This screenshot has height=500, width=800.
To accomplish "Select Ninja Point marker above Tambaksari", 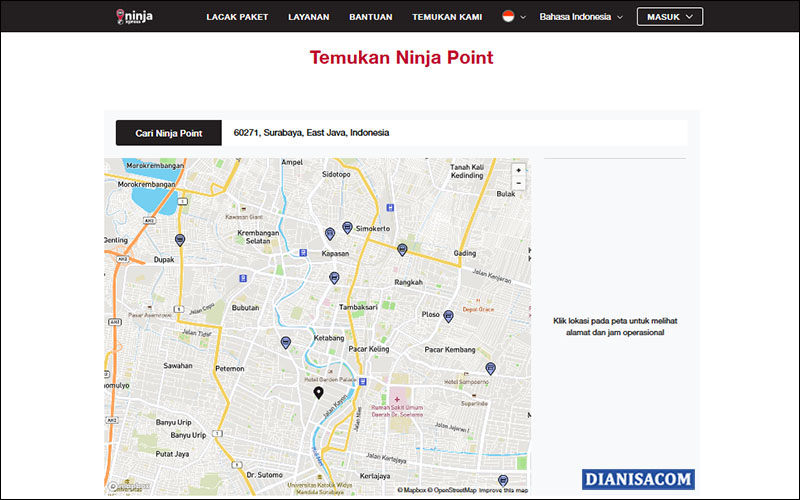I will (334, 278).
